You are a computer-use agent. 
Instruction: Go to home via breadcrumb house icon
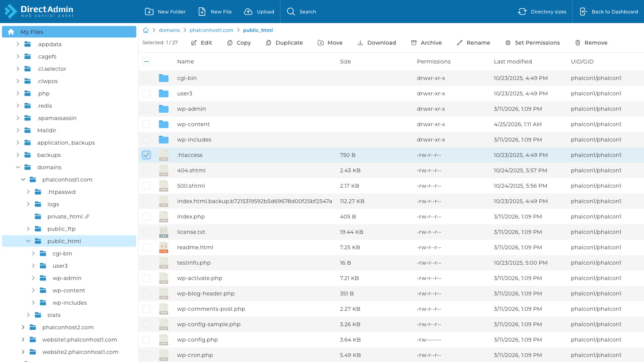coord(146,30)
